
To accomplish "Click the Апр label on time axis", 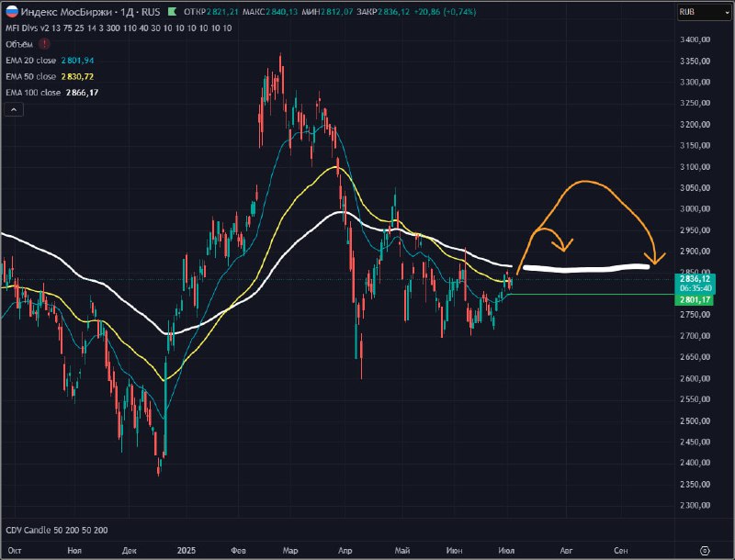I will tap(345, 551).
